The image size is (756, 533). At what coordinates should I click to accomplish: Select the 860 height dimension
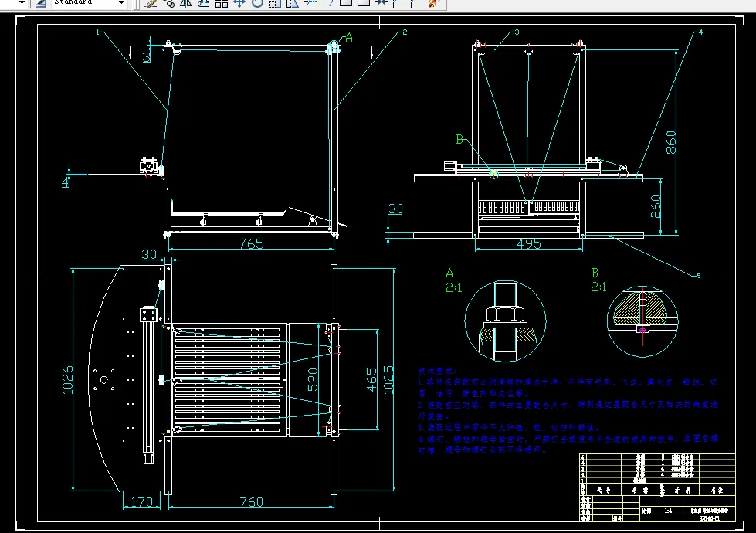coord(670,142)
